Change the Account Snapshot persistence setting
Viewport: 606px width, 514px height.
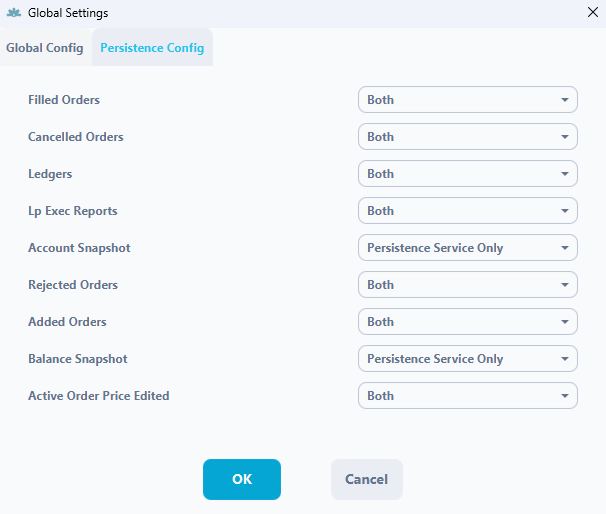468,248
